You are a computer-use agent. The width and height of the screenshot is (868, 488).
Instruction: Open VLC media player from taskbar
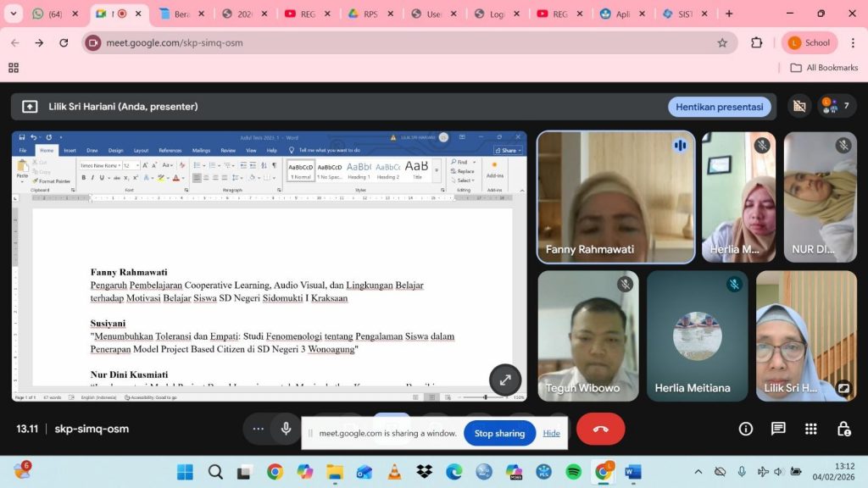pyautogui.click(x=394, y=472)
